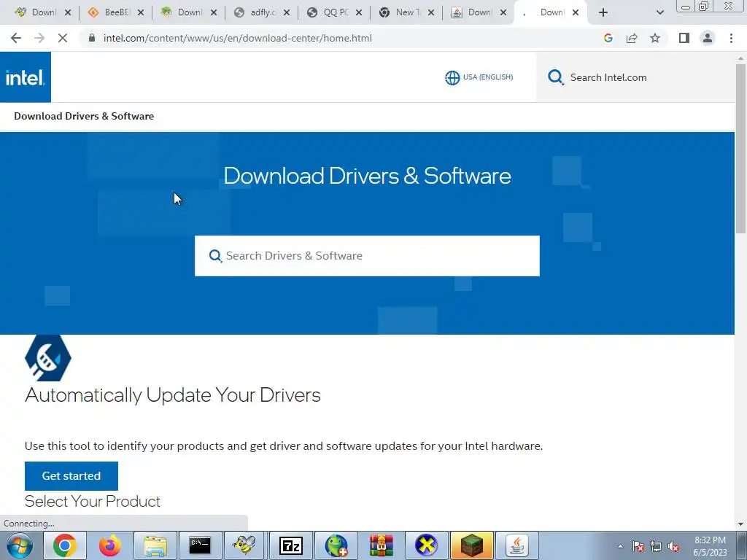The width and height of the screenshot is (747, 560).
Task: Toggle the browser side panel
Action: [684, 38]
